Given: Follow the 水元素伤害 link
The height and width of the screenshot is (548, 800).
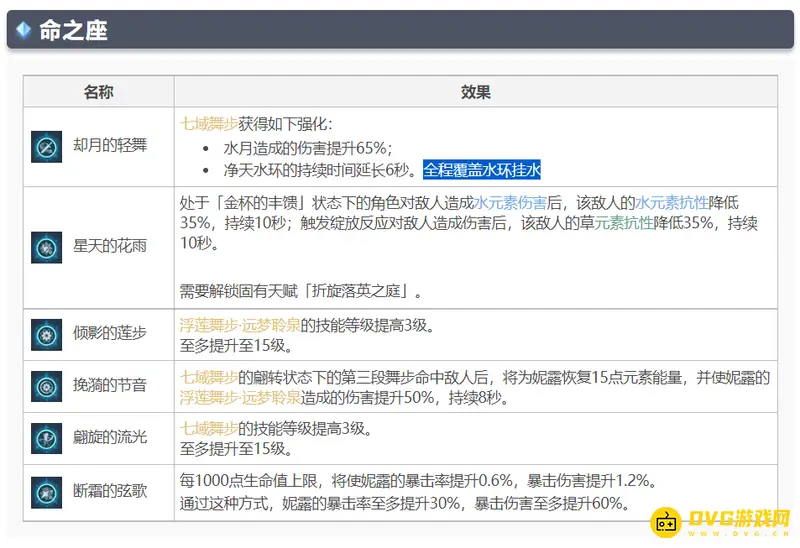Looking at the screenshot, I should click(510, 201).
